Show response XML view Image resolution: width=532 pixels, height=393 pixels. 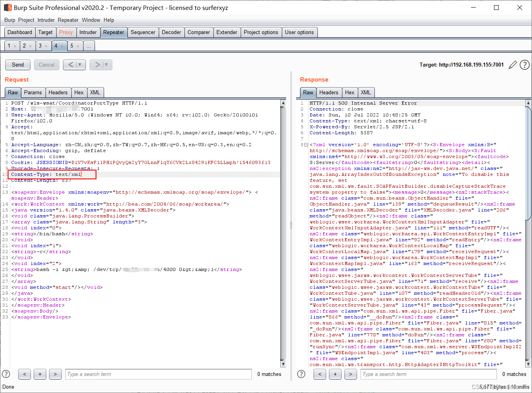point(366,92)
